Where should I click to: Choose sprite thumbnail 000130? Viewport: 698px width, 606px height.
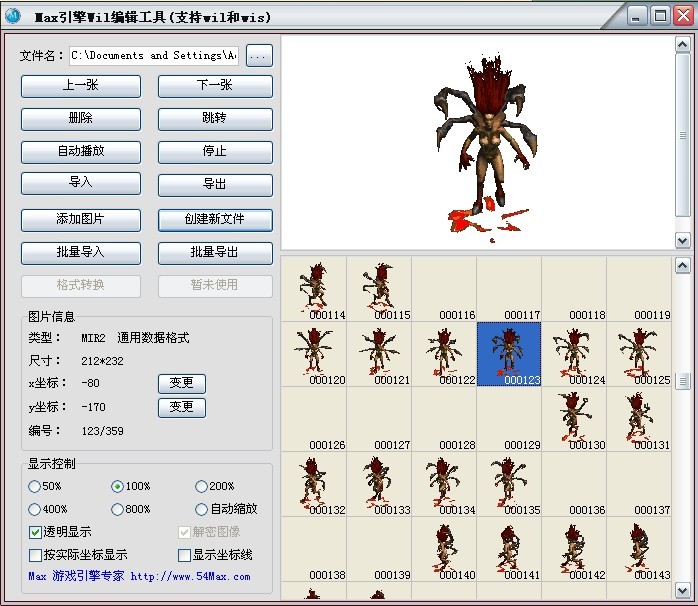point(573,418)
